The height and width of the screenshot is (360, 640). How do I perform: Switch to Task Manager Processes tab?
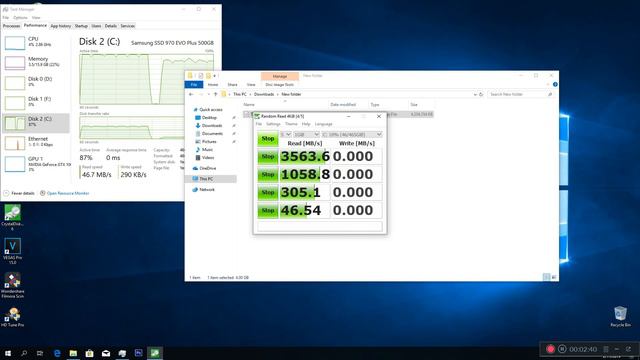[x=11, y=26]
